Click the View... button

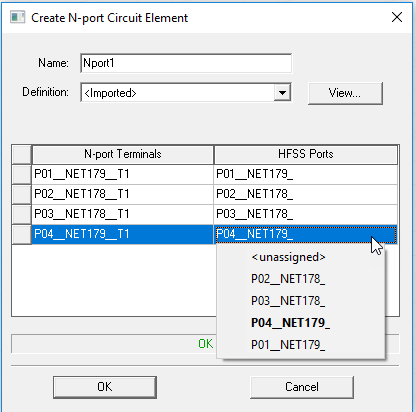point(345,93)
